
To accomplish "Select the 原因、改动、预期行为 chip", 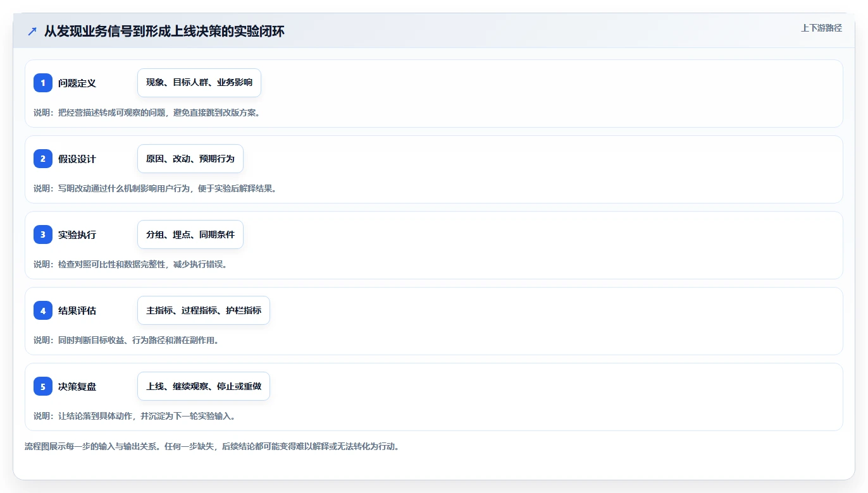I will pos(190,159).
